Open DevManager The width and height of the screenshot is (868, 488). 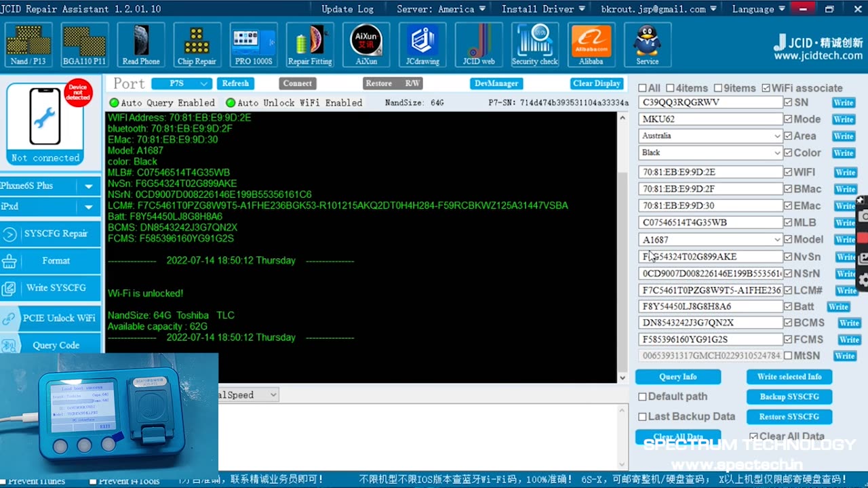(496, 83)
